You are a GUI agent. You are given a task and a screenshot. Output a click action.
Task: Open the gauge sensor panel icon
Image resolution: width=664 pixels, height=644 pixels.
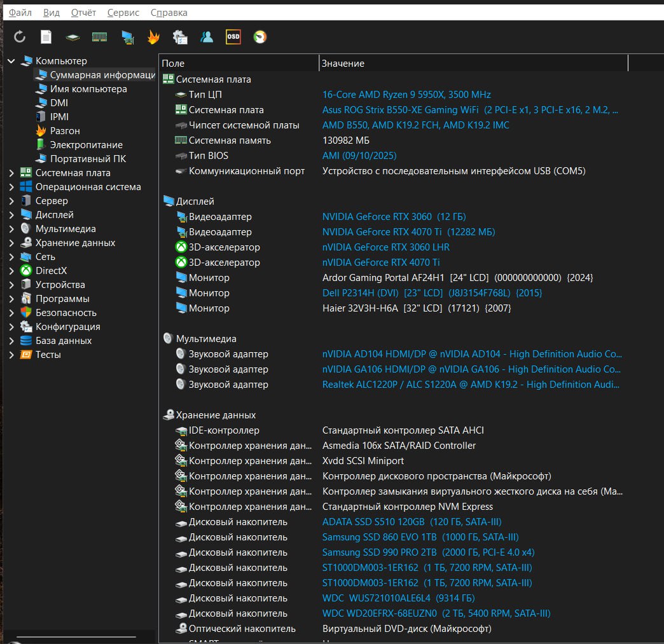260,37
